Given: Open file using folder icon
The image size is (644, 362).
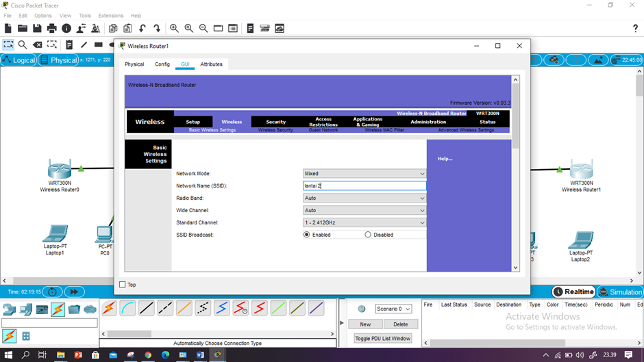Looking at the screenshot, I should (22, 28).
